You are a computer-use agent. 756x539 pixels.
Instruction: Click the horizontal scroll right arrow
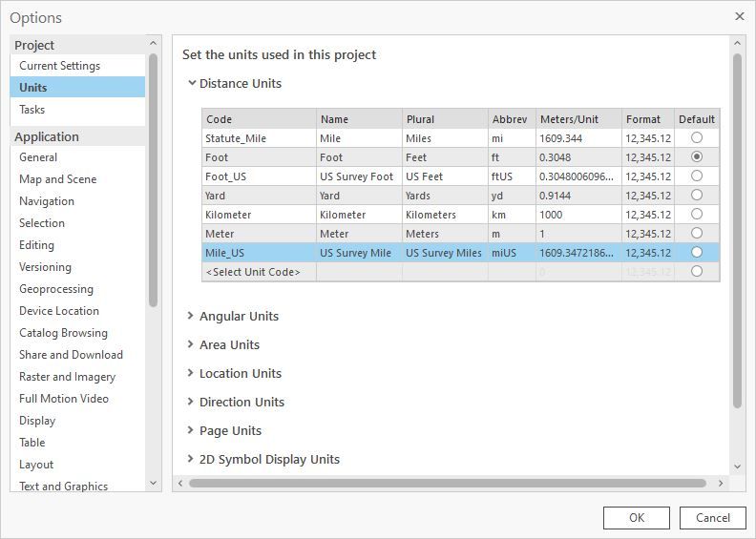[721, 483]
